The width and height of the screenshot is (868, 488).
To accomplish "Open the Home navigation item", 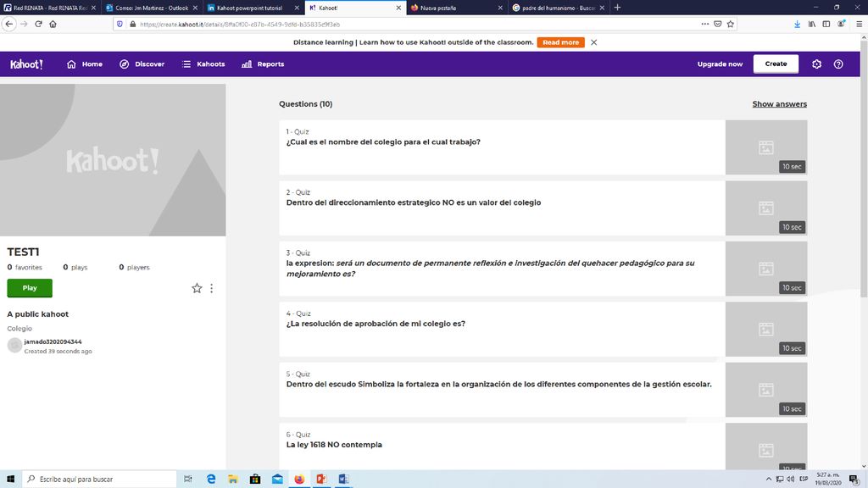I will (85, 64).
